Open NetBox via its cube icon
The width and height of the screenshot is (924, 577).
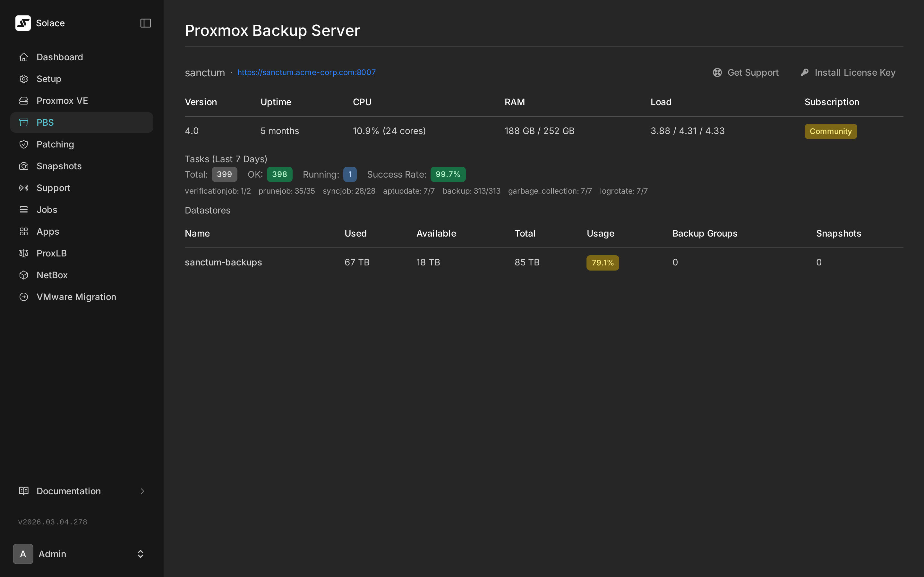pos(24,275)
